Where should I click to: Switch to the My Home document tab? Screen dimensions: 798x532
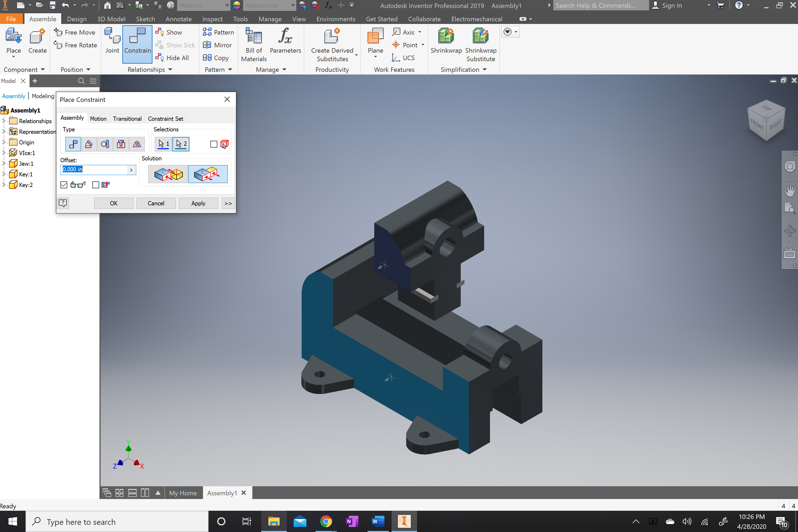[183, 493]
